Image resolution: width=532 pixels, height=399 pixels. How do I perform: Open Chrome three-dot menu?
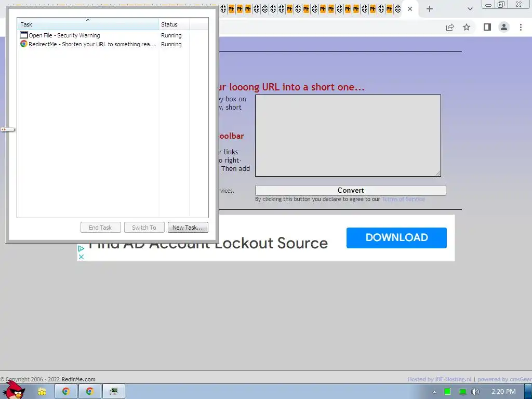click(x=521, y=27)
